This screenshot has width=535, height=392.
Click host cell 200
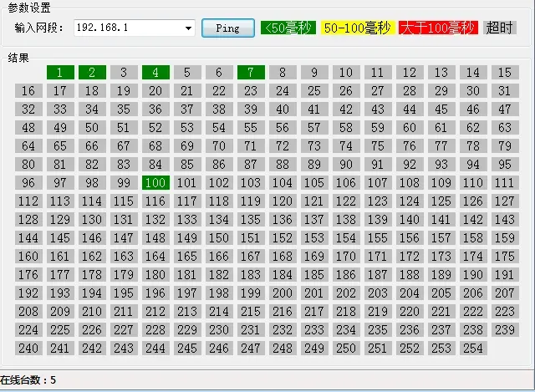tap(283, 293)
